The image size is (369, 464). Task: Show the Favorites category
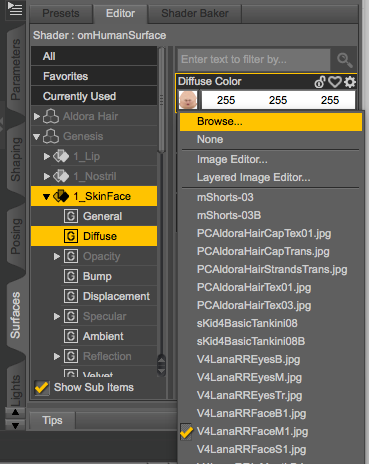click(94, 76)
